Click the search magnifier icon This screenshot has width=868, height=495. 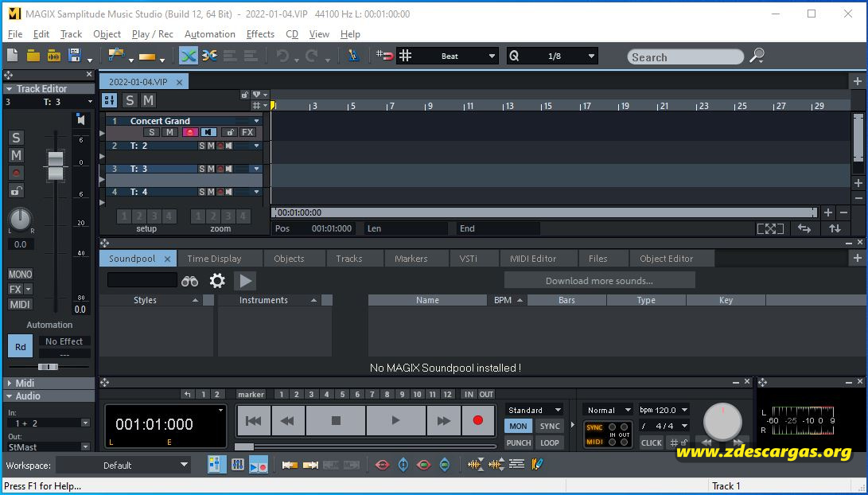click(x=756, y=56)
